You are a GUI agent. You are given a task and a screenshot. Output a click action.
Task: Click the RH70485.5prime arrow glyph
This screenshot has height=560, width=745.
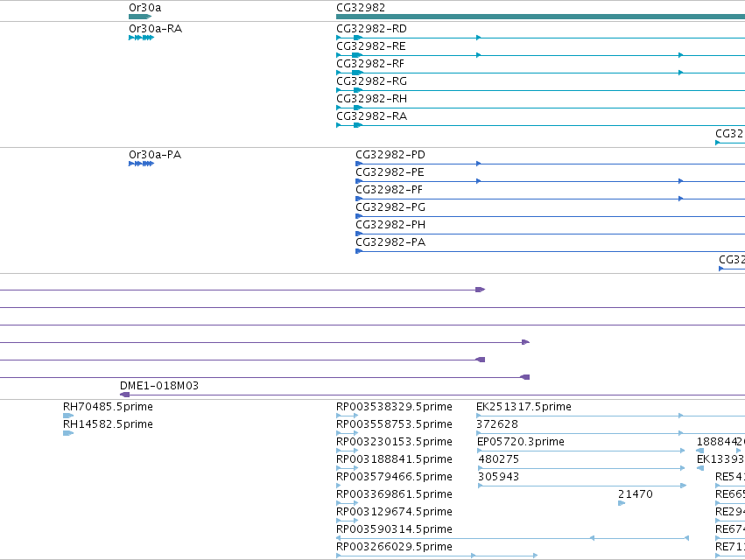pos(68,416)
